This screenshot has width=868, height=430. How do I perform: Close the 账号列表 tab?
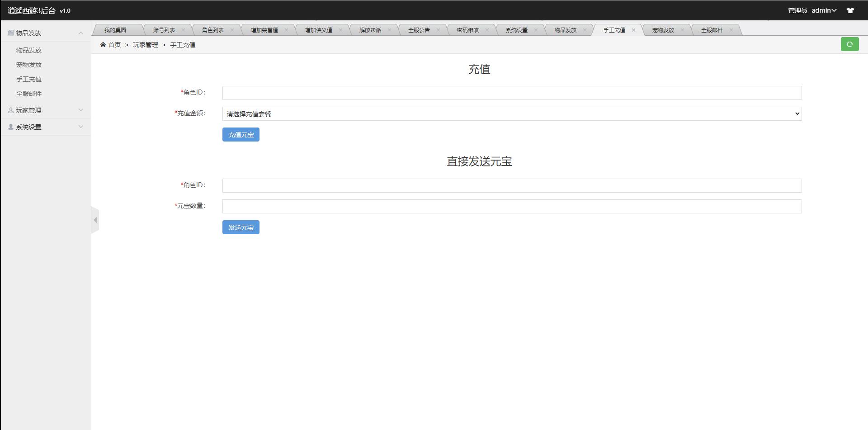(x=184, y=29)
